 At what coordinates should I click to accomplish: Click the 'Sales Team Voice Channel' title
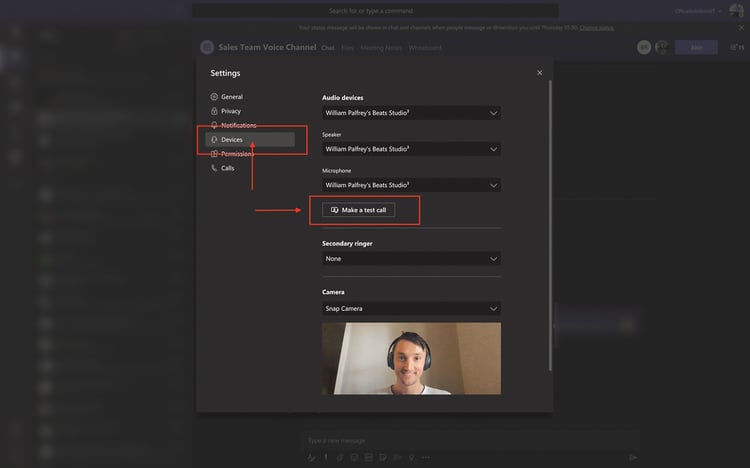tap(267, 47)
